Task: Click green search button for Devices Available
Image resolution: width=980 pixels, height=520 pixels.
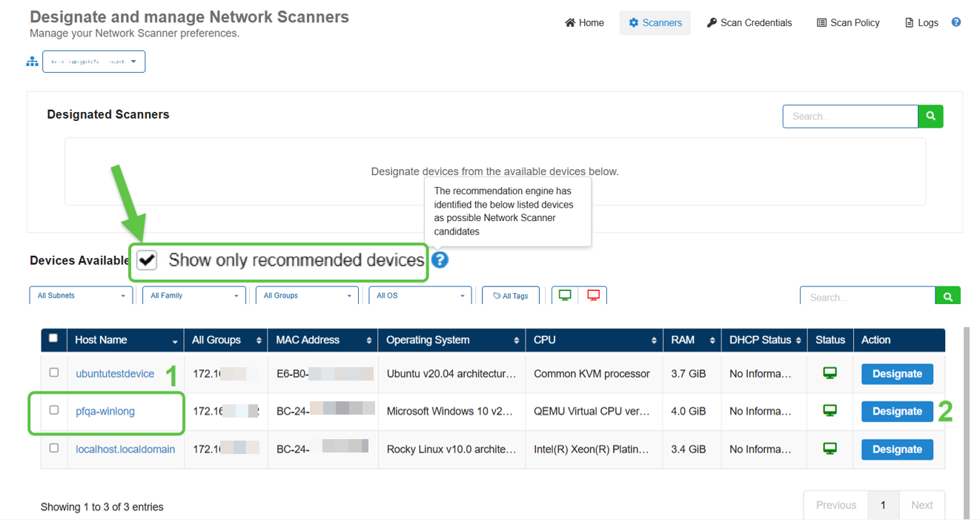Action: point(948,296)
